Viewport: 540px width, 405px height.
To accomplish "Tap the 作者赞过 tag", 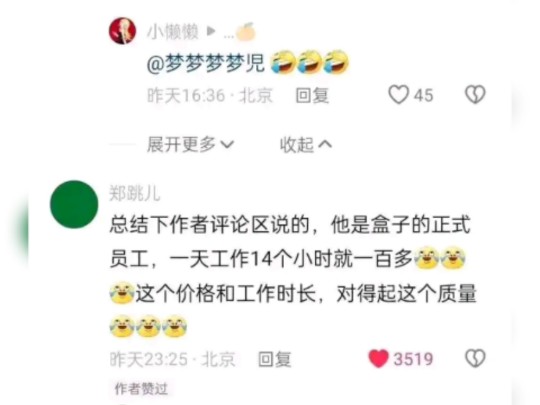I will click(x=141, y=389).
